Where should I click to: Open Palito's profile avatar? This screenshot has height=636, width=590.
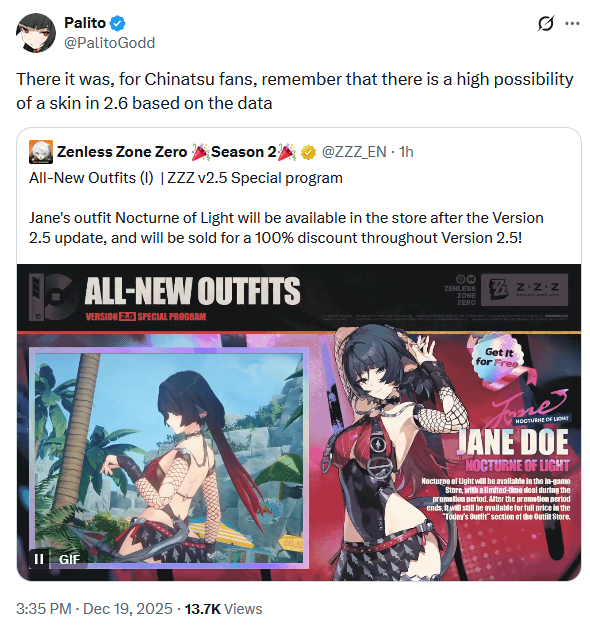(x=35, y=32)
